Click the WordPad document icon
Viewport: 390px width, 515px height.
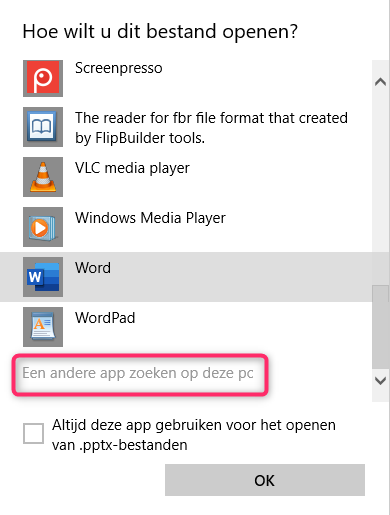43,327
